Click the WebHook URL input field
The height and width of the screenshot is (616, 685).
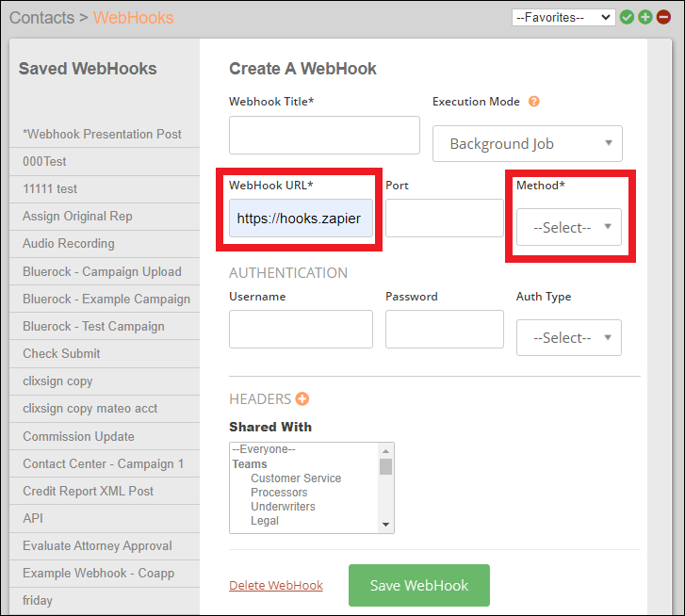[301, 218]
